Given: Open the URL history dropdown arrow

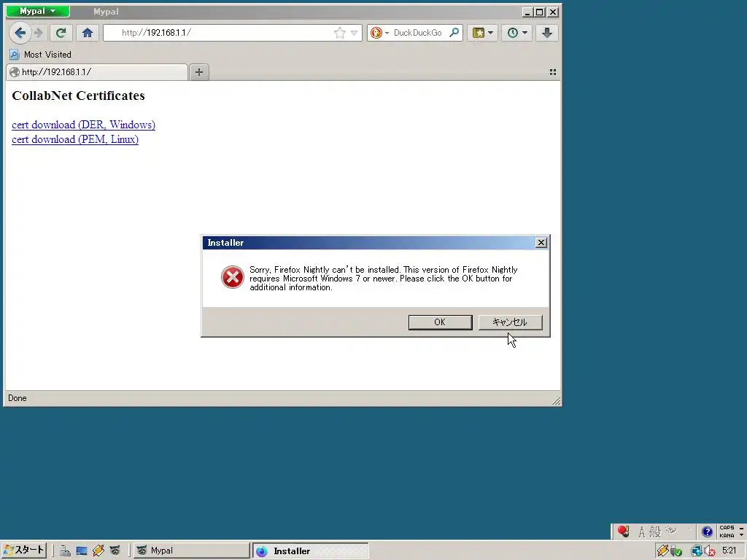Looking at the screenshot, I should coord(354,33).
